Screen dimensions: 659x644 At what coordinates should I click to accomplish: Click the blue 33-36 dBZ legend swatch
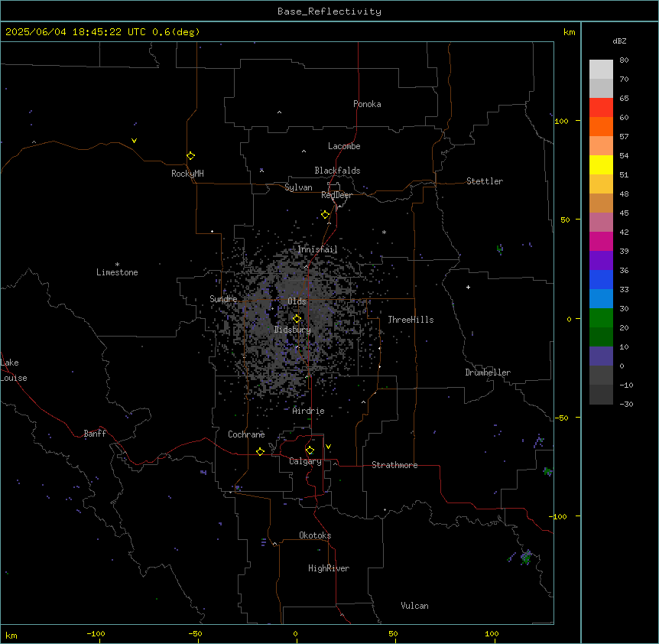click(601, 279)
